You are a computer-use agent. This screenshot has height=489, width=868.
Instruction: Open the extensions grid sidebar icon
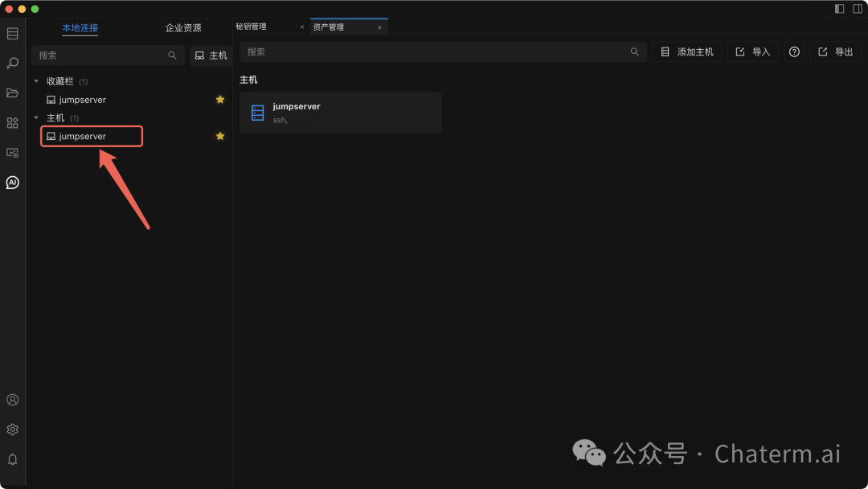(x=12, y=122)
